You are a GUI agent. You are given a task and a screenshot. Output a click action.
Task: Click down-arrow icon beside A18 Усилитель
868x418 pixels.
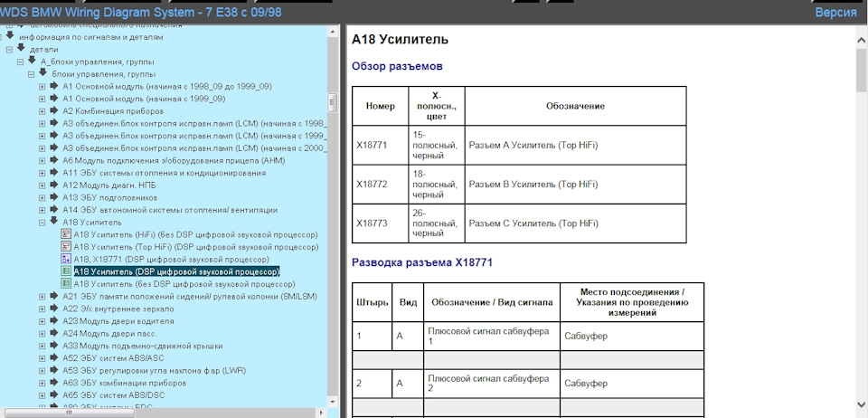pyautogui.click(x=53, y=221)
